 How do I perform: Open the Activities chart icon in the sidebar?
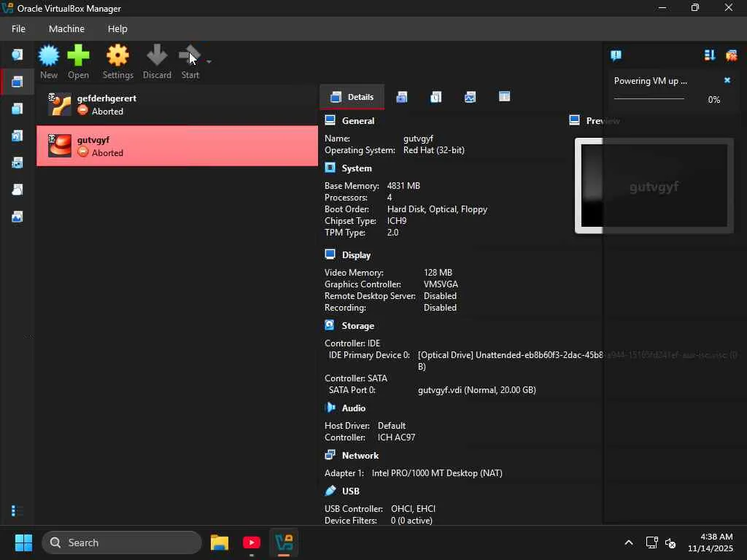pyautogui.click(x=18, y=217)
